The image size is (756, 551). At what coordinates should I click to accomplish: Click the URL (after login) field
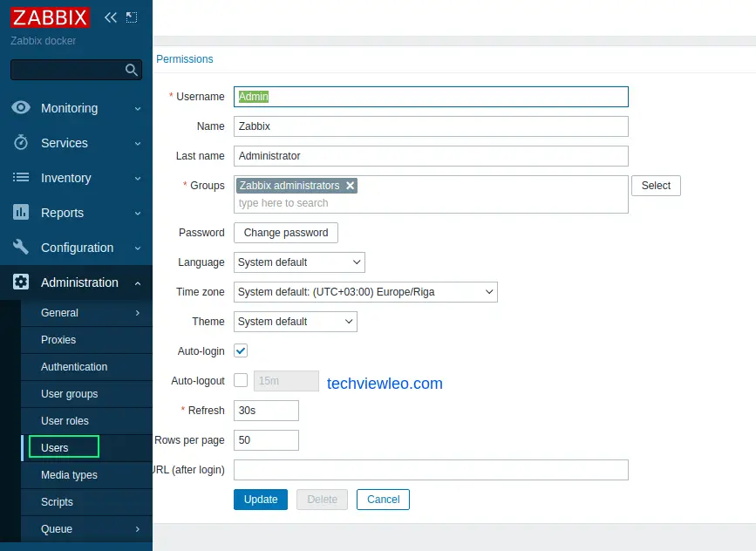pos(431,470)
